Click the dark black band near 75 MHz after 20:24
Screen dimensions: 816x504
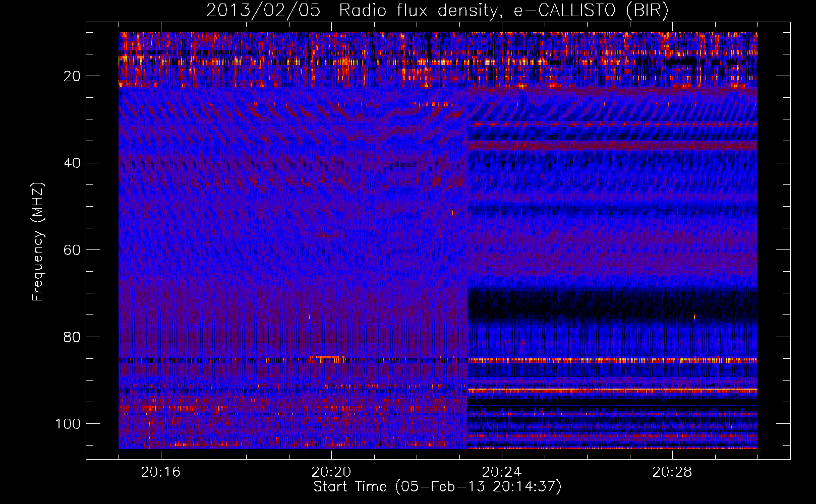tap(612, 305)
